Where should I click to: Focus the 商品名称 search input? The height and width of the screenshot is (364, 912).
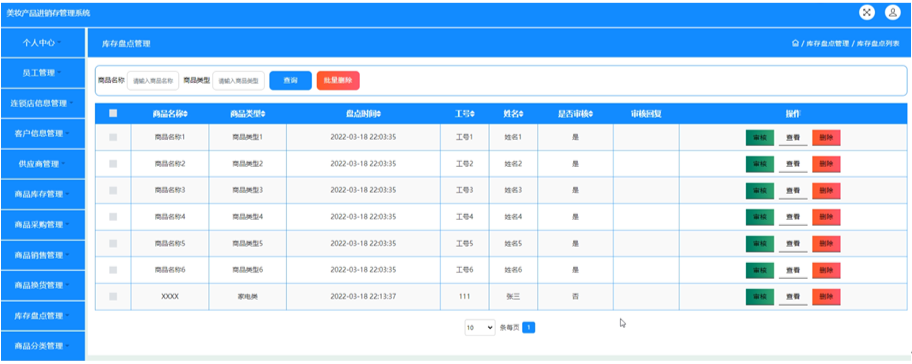pos(153,81)
